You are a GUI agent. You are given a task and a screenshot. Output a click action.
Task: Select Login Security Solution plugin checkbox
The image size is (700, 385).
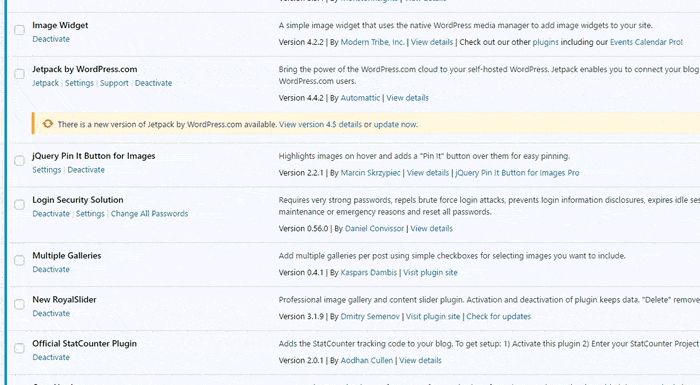click(x=19, y=205)
